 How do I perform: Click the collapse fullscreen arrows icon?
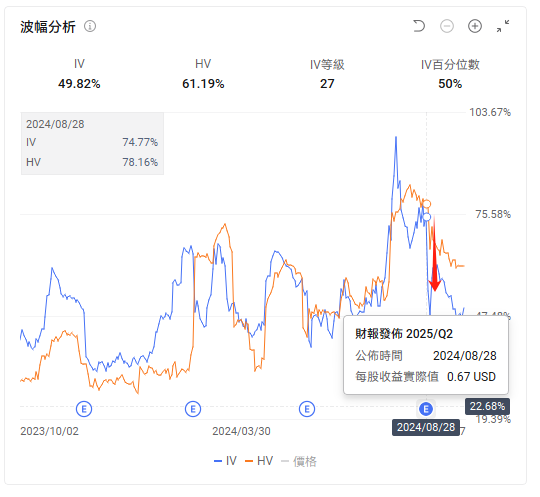[x=503, y=26]
